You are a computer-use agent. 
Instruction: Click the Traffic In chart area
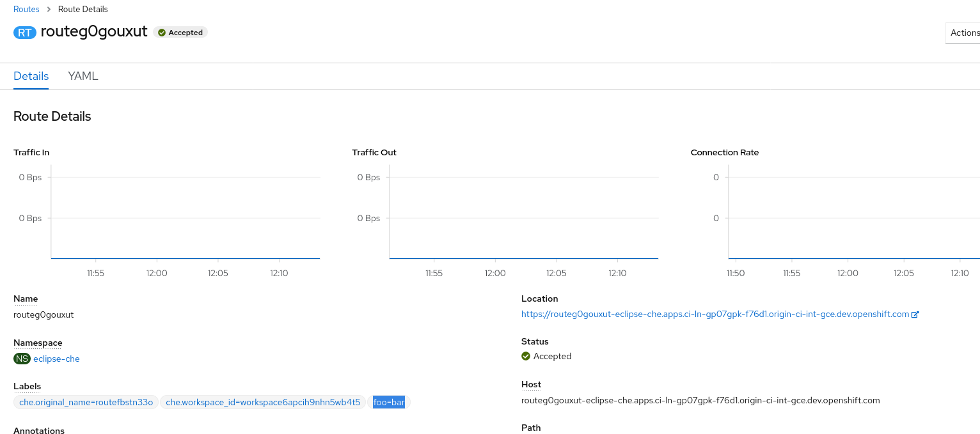pos(185,212)
